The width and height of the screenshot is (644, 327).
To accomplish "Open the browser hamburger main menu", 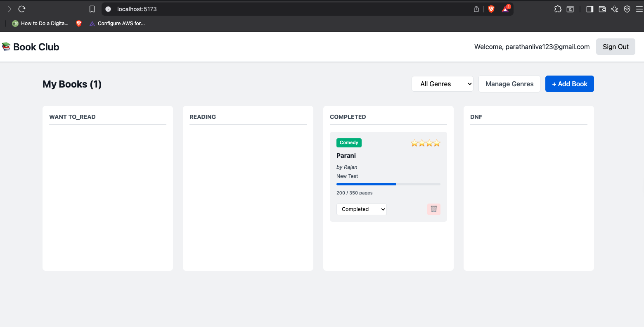I will [639, 9].
